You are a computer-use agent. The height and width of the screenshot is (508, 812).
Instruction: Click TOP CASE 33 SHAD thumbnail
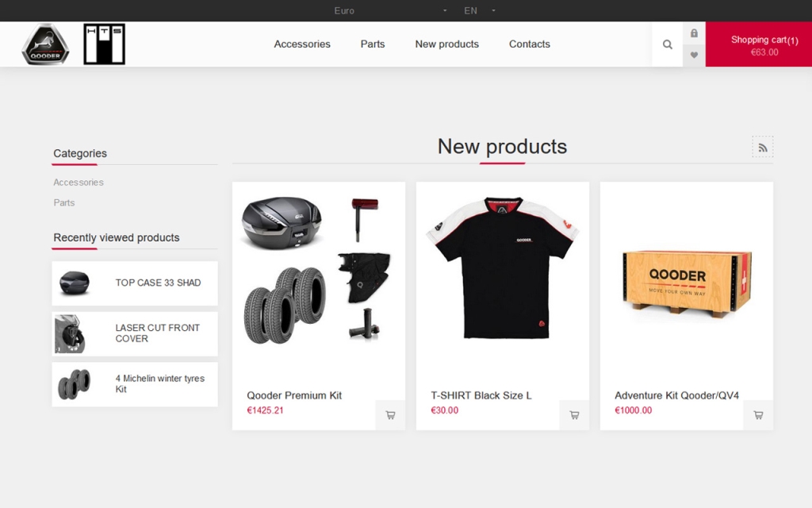click(x=75, y=283)
